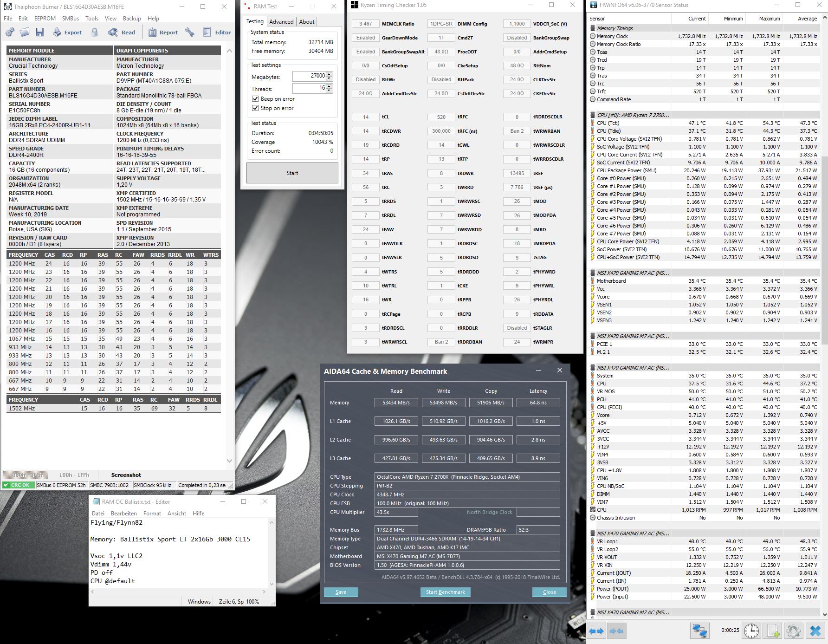The width and height of the screenshot is (828, 644).
Task: Click the Thaiphoon Burner title bar app icon
Action: tap(7, 7)
